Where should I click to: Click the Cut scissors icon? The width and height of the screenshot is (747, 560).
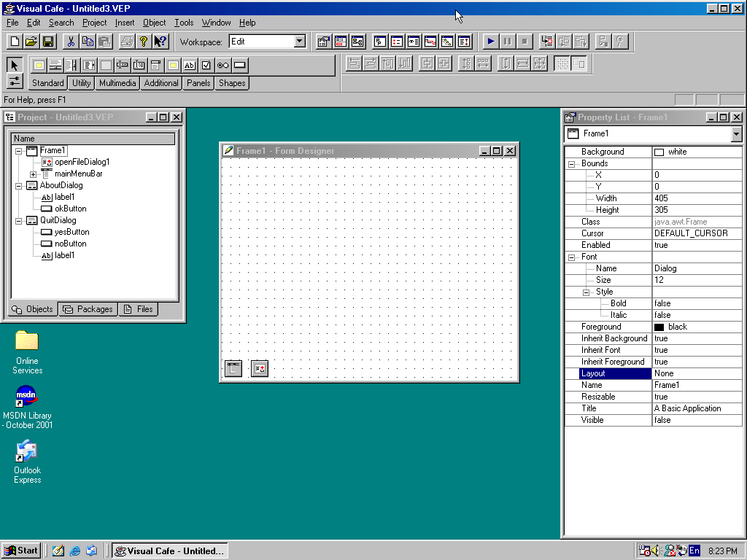pos(71,42)
